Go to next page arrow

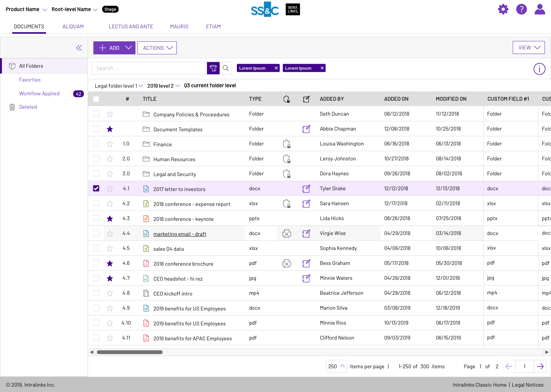(x=540, y=366)
